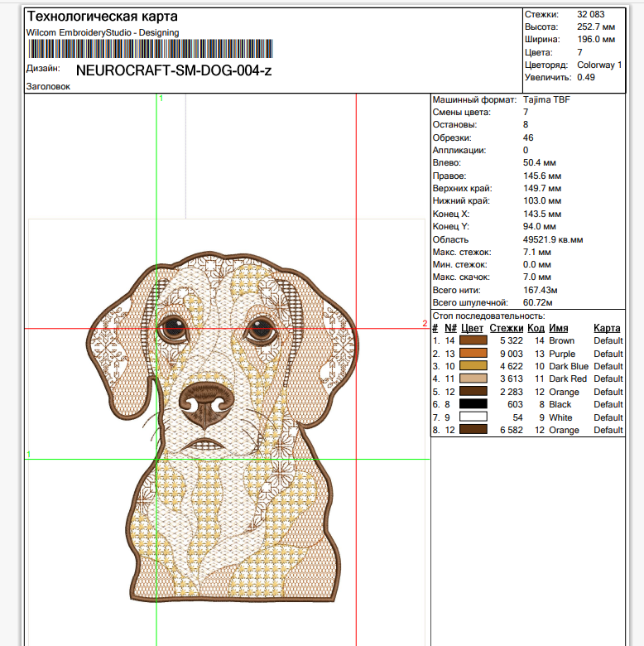Click the White color swatch in row 7
Viewport: 644px width, 646px height.
click(x=473, y=417)
